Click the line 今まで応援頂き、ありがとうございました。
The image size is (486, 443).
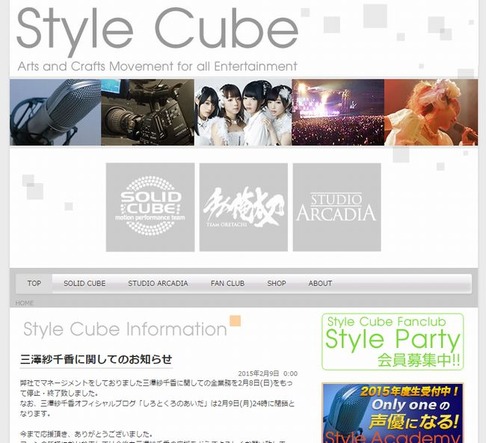86,434
